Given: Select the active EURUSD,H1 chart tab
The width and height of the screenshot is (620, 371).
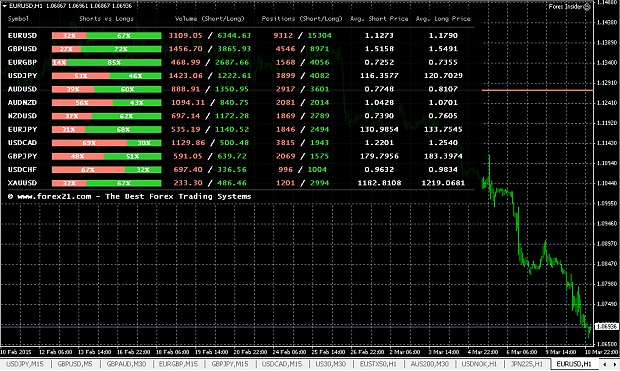Looking at the screenshot, I should (x=574, y=364).
